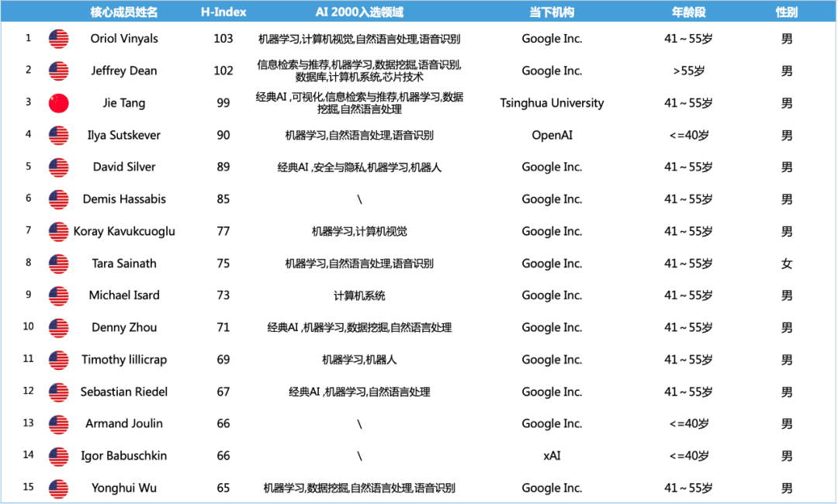Viewport: 838px width, 504px height.
Task: Select the name Timothy lillicrap
Action: click(x=124, y=359)
